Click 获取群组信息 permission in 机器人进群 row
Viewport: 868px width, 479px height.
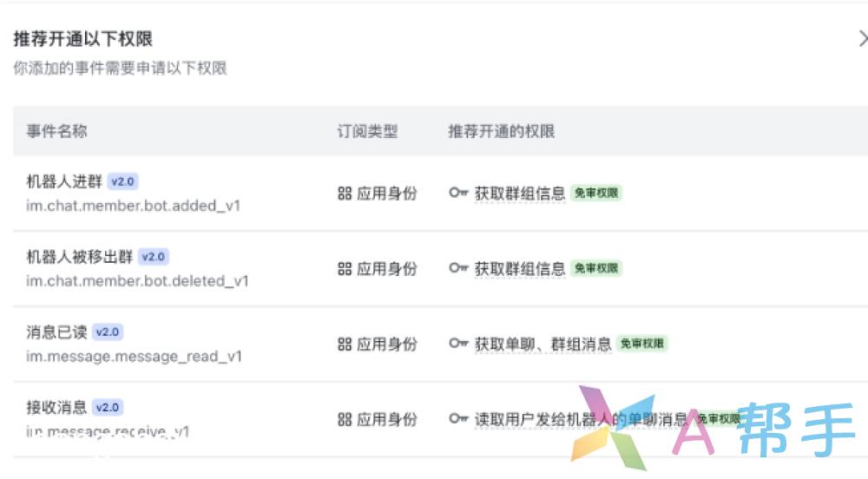click(x=520, y=194)
